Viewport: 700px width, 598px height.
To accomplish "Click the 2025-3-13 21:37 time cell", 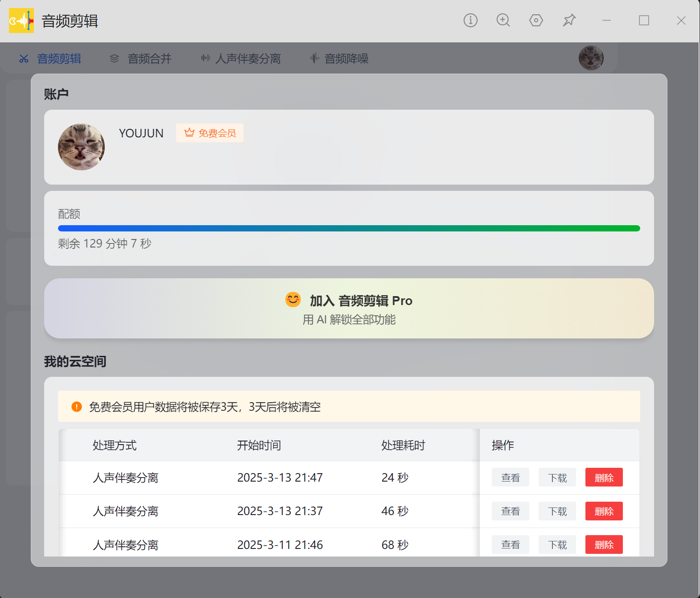I will click(280, 511).
